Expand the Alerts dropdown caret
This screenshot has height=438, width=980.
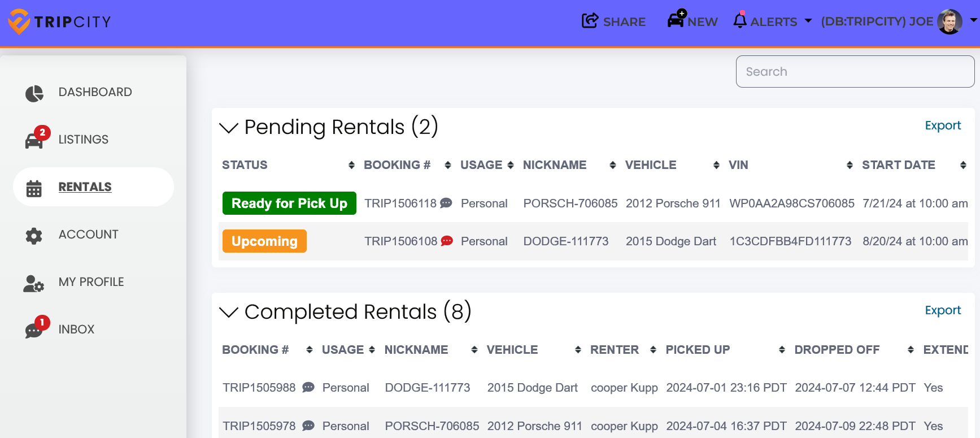click(x=808, y=21)
